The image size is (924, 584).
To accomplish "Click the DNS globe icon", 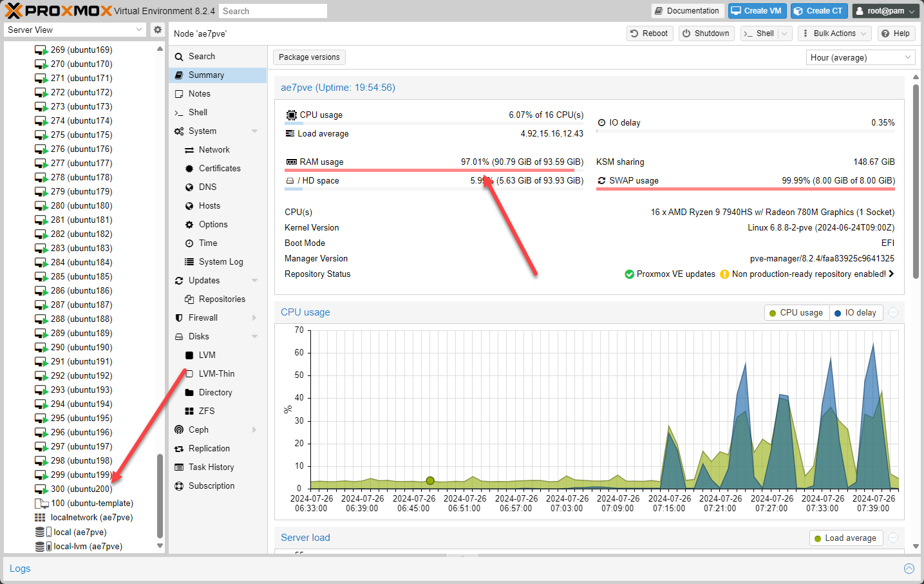I will (x=189, y=187).
